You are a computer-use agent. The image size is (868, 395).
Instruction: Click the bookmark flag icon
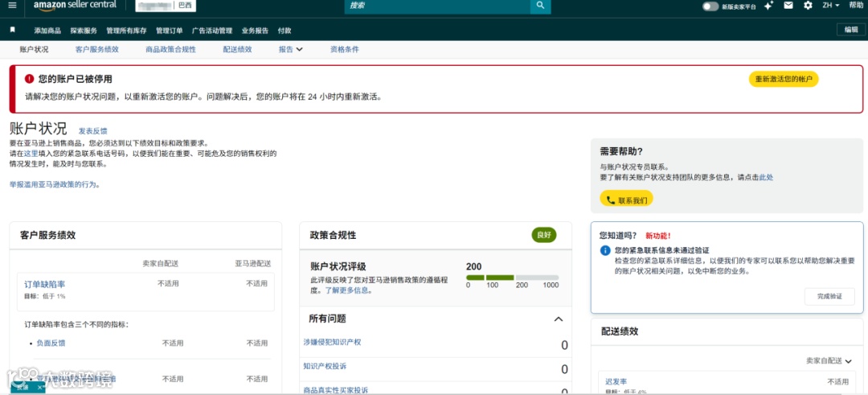click(x=13, y=30)
